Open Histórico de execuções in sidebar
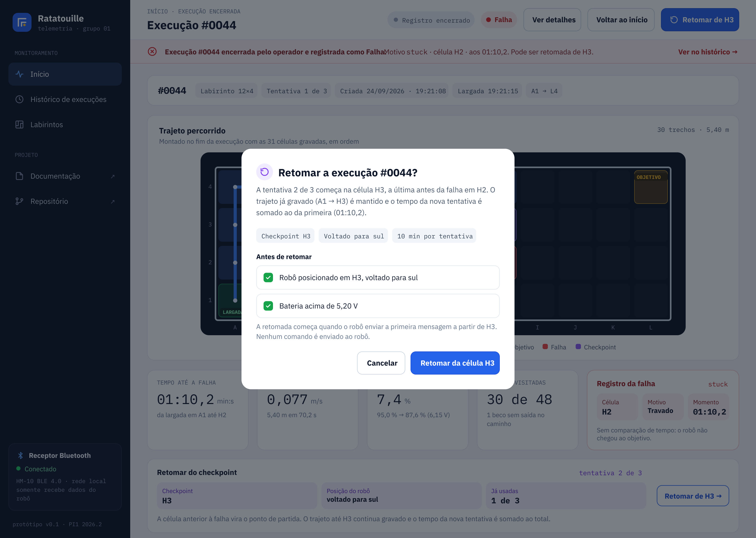756x538 pixels. point(65,99)
